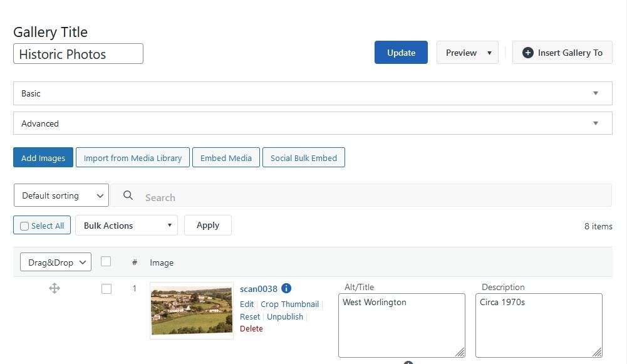Click the move handle beside image row
The height and width of the screenshot is (364, 627).
coord(54,288)
